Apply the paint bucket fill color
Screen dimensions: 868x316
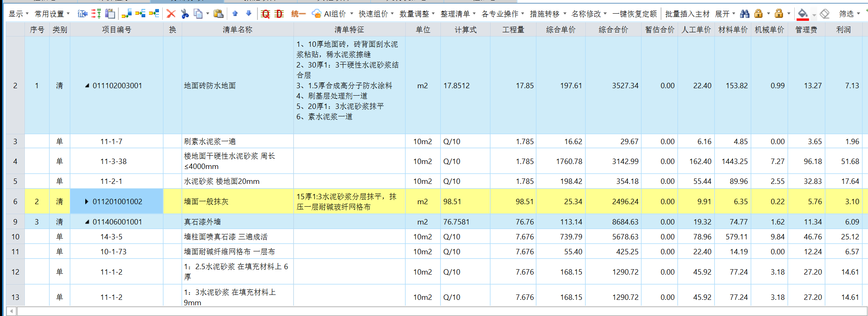click(803, 14)
